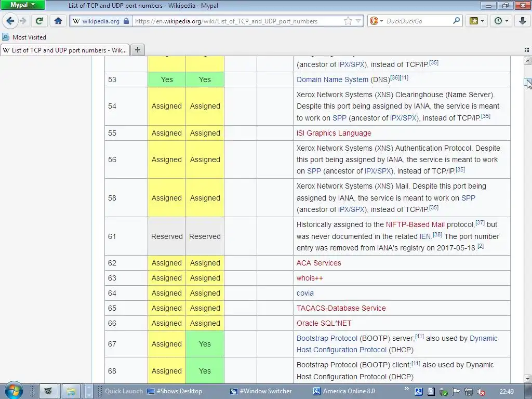The height and width of the screenshot is (399, 532).
Task: Click the padlock site security icon
Action: [126, 21]
